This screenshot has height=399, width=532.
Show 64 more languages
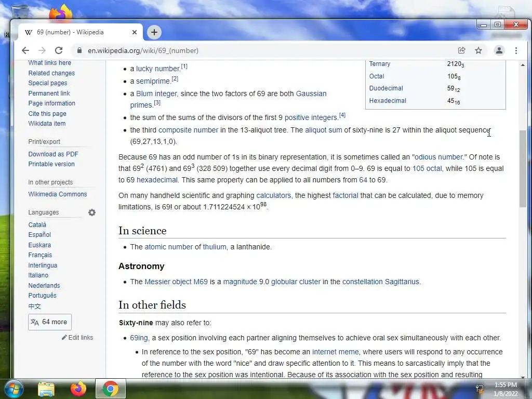pyautogui.click(x=50, y=322)
